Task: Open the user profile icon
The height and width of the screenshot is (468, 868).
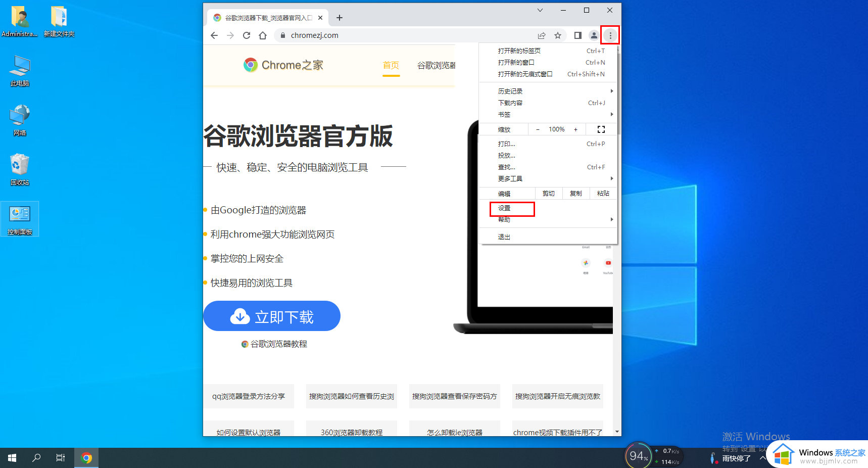Action: (594, 35)
